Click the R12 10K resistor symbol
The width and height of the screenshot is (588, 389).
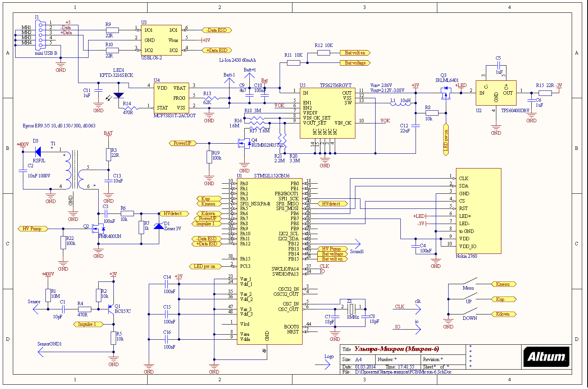[324, 53]
